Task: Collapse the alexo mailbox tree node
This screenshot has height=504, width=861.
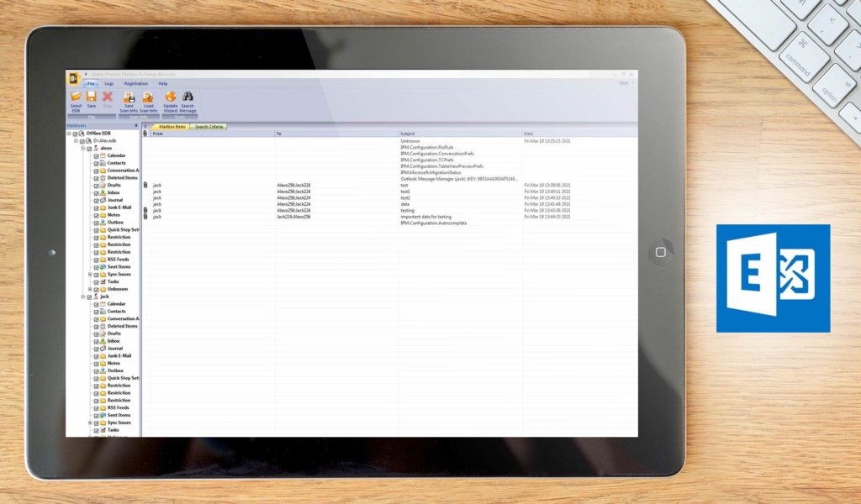Action: (x=82, y=149)
